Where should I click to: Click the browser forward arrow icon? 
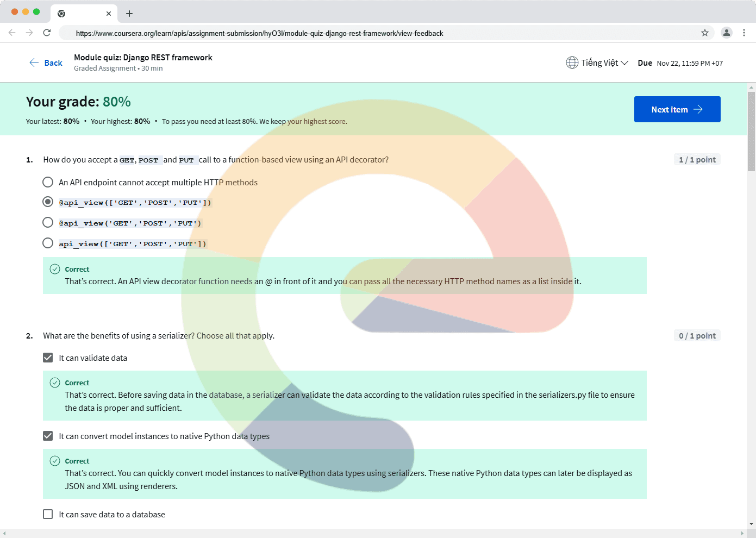(x=29, y=33)
